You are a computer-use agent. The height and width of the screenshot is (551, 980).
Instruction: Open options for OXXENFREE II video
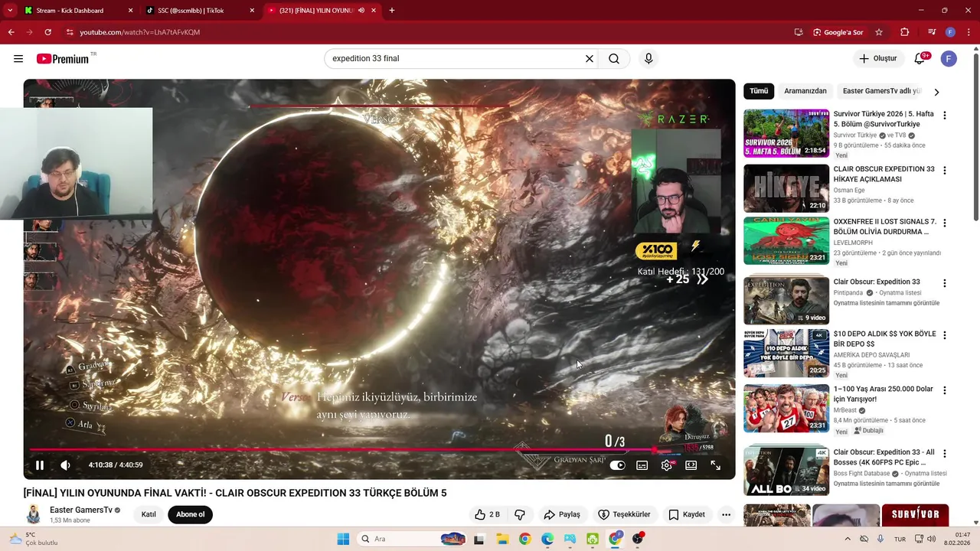tap(944, 223)
